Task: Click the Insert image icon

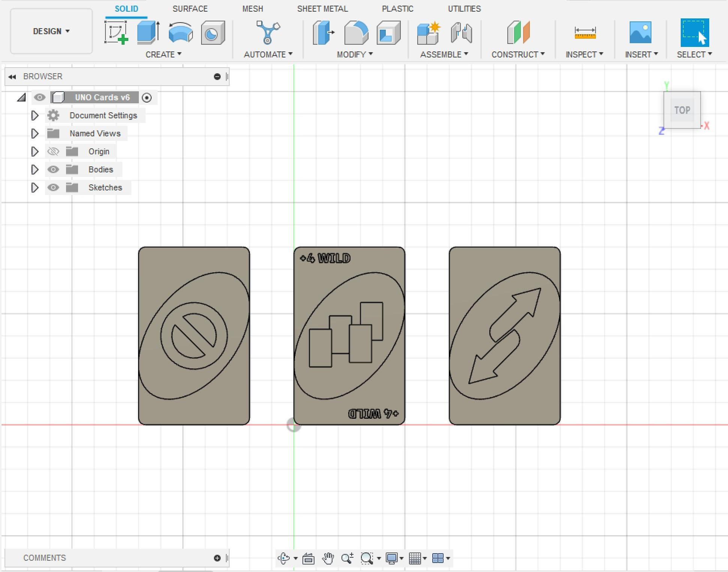Action: (x=640, y=33)
